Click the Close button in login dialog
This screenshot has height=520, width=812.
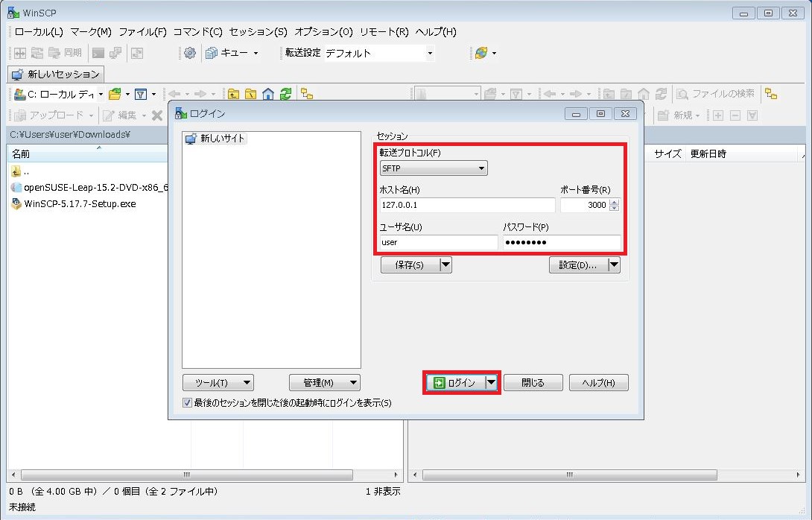pos(533,383)
